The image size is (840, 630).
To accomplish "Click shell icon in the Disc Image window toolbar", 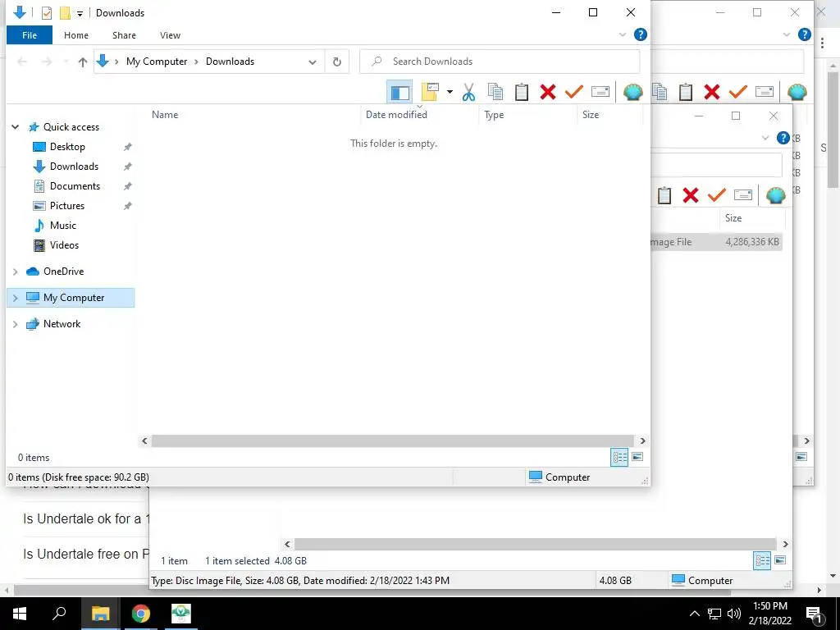I will point(775,195).
